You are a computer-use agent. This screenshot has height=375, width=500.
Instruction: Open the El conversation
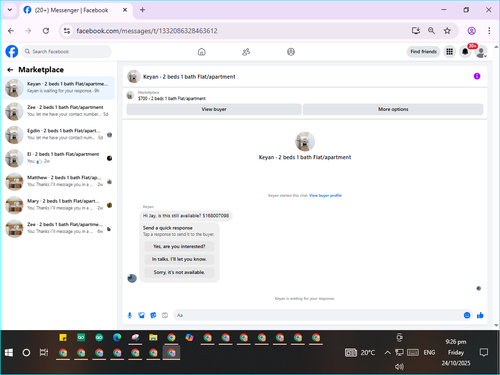59,158
